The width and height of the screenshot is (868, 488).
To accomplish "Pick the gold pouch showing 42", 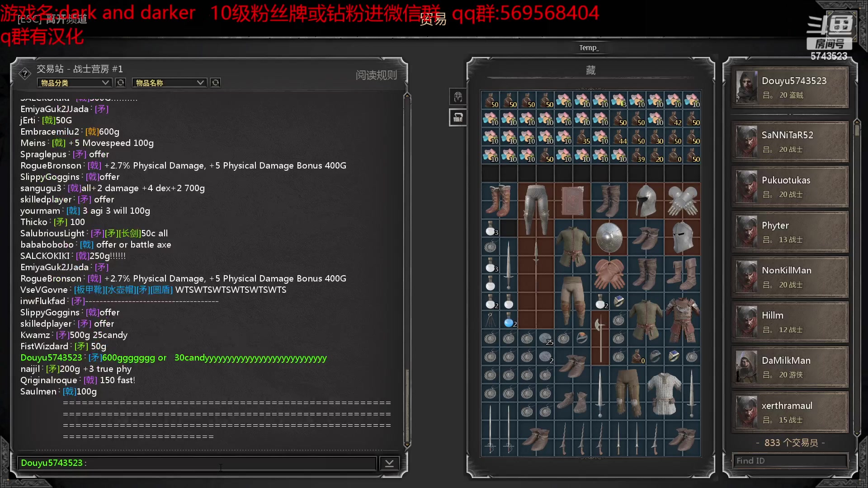I will tap(674, 119).
